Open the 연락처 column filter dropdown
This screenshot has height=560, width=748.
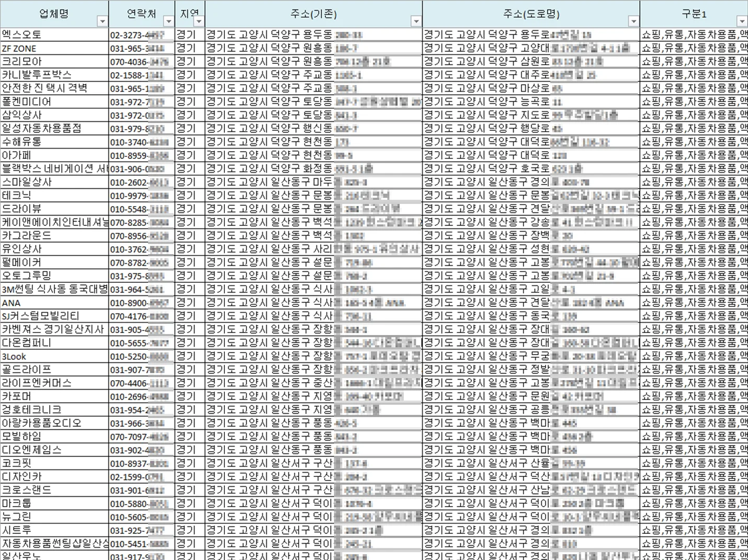(168, 21)
